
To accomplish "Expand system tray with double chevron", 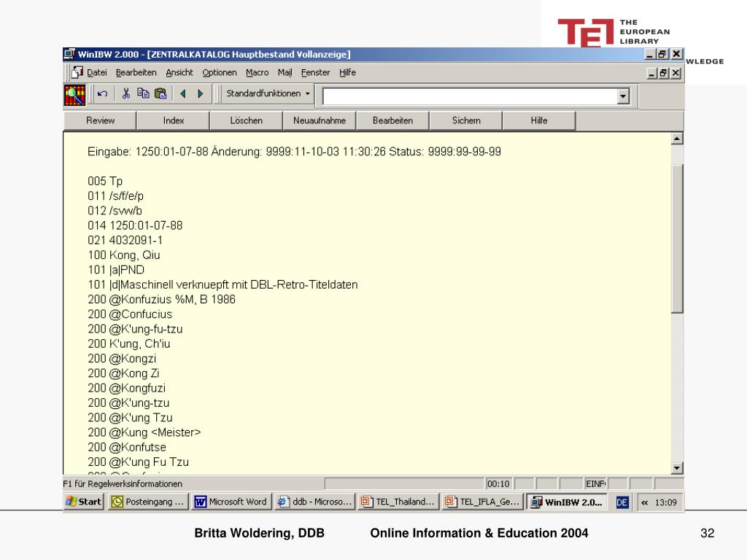I will 645,502.
